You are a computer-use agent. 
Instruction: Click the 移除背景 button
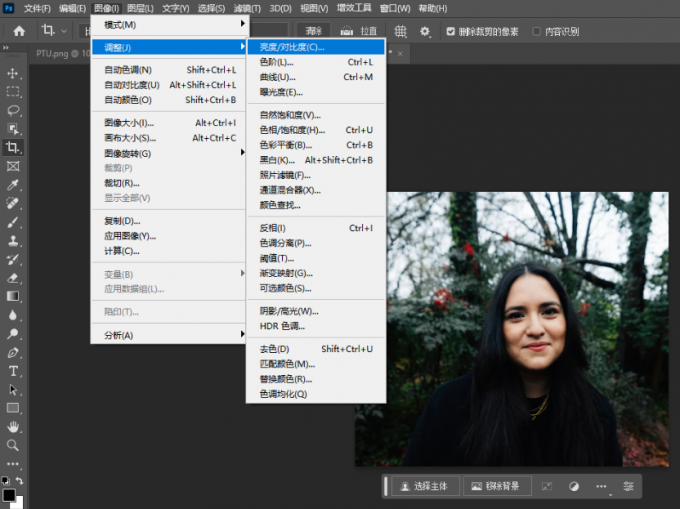coord(495,486)
